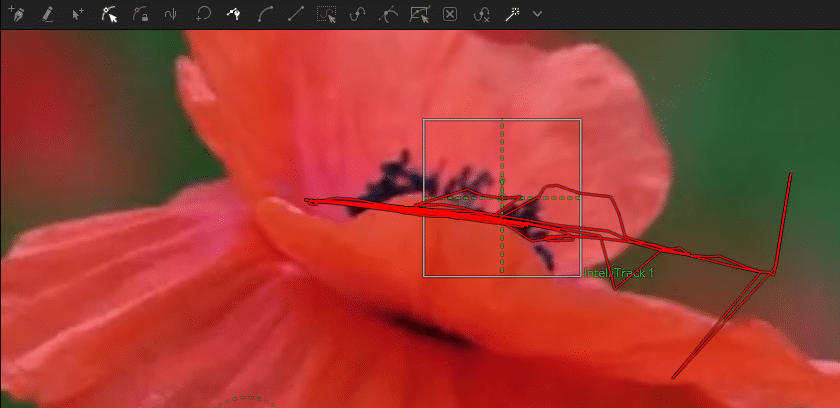Viewport: 840px width, 408px height.
Task: Click the S-curve with dot icon
Action: click(357, 14)
